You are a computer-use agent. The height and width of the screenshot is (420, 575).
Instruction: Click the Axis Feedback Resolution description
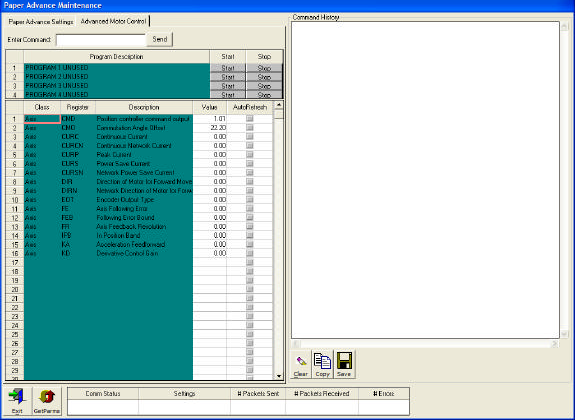point(144,226)
